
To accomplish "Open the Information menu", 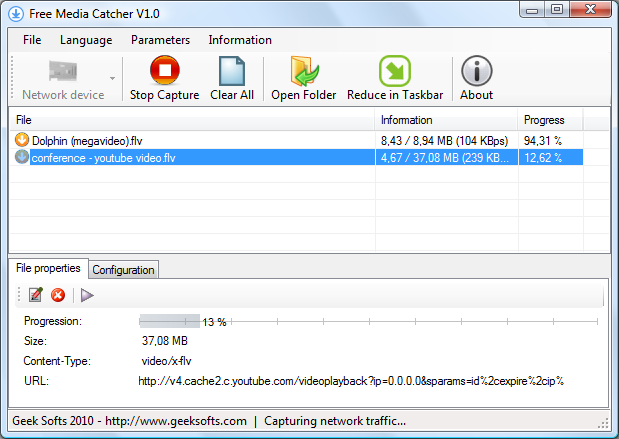I will coord(240,40).
